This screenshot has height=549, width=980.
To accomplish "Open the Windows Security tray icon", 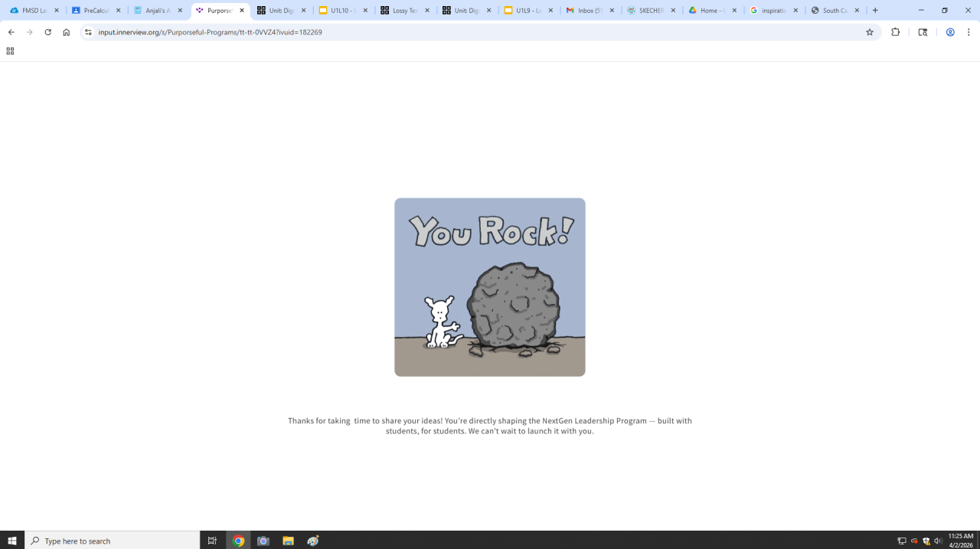I will tap(926, 541).
